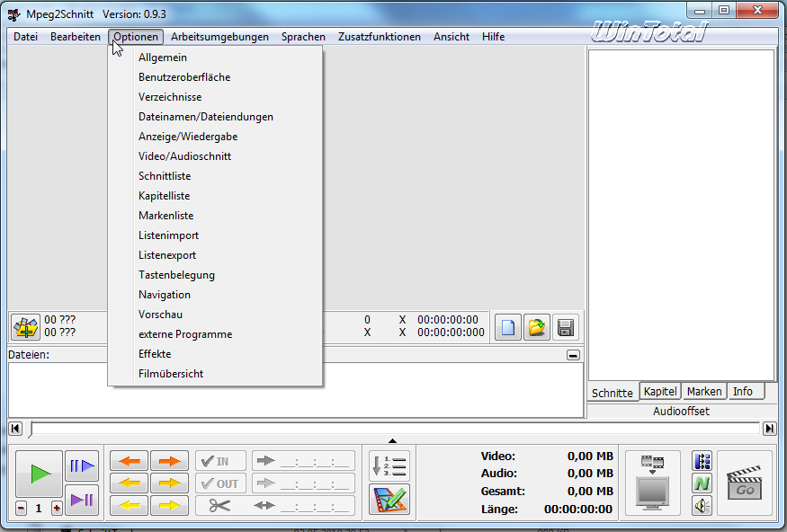Select Kapitelliste from the menu
This screenshot has height=532, width=787.
(215, 196)
